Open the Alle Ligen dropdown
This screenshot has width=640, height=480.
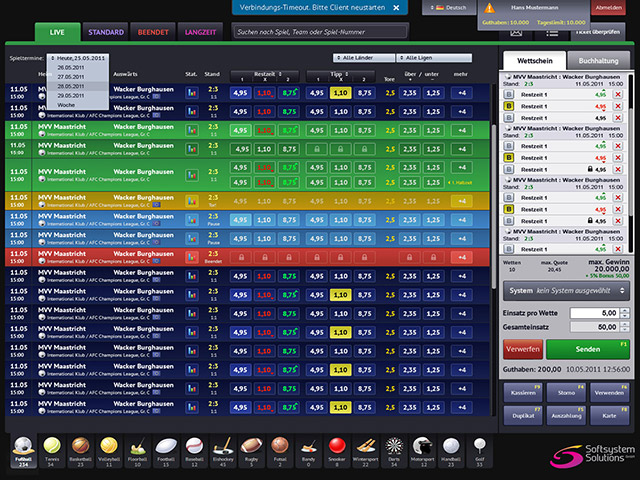[x=434, y=58]
